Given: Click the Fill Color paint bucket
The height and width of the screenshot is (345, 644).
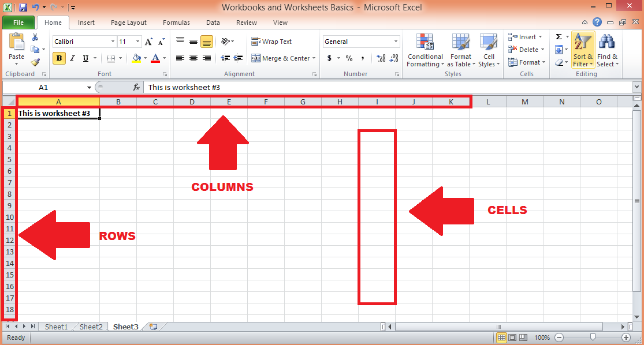Looking at the screenshot, I should [136, 58].
